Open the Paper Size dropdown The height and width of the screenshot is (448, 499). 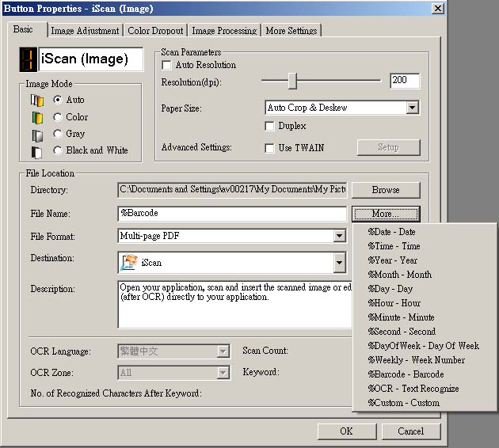[412, 108]
